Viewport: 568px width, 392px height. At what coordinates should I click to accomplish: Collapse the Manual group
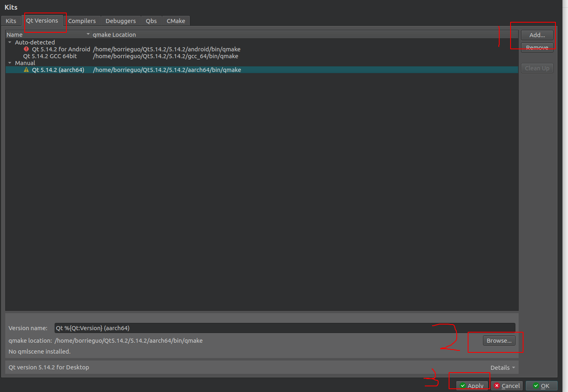click(9, 63)
